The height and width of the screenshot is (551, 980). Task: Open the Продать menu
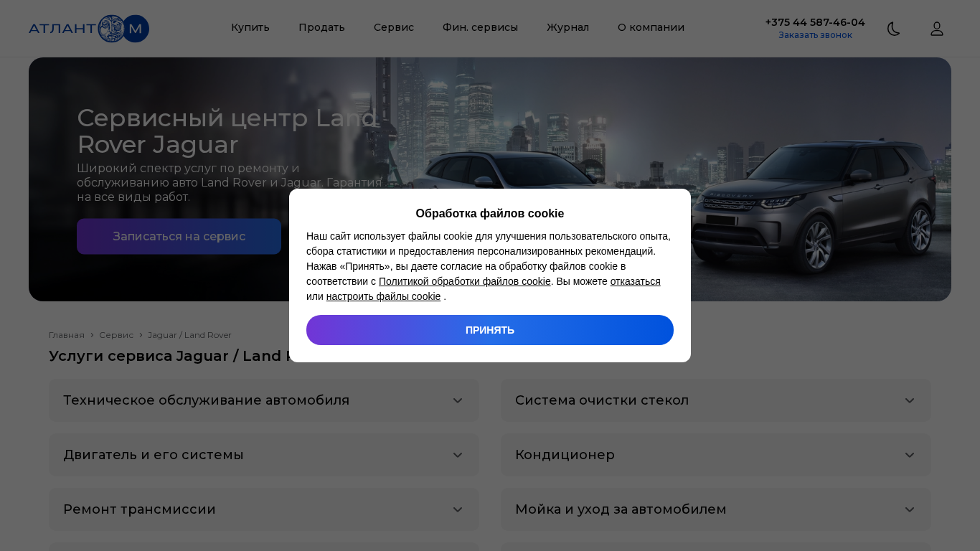click(321, 27)
